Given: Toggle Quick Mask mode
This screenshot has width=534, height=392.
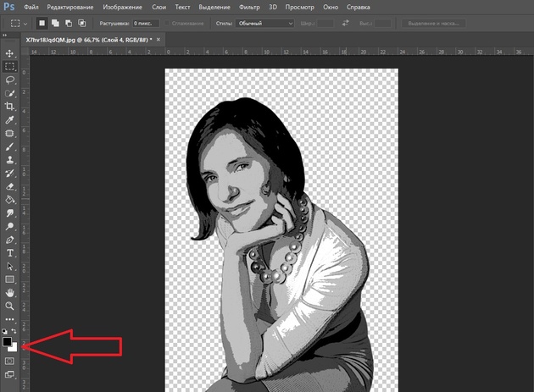Looking at the screenshot, I should coord(9,361).
